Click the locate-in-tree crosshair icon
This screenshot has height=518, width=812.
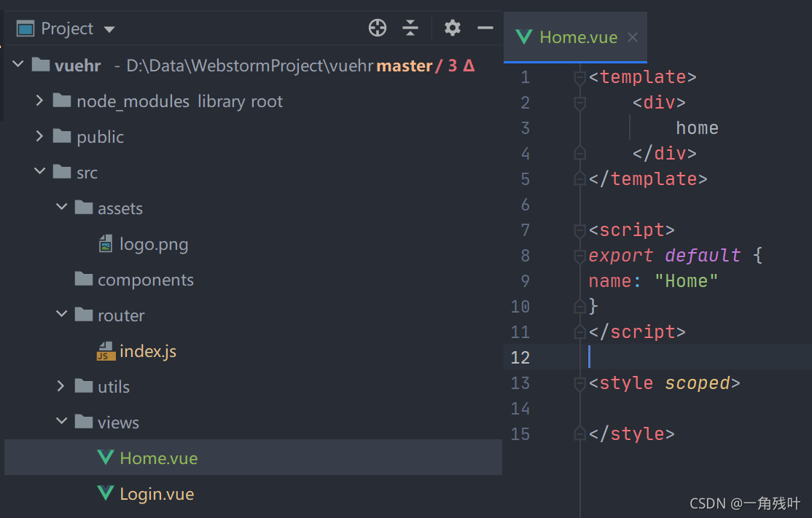[x=378, y=28]
